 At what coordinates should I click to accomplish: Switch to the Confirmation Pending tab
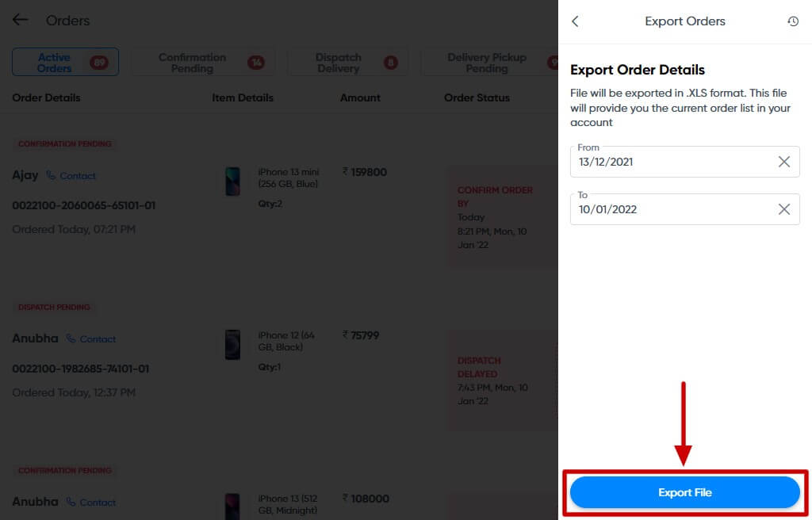pos(193,61)
